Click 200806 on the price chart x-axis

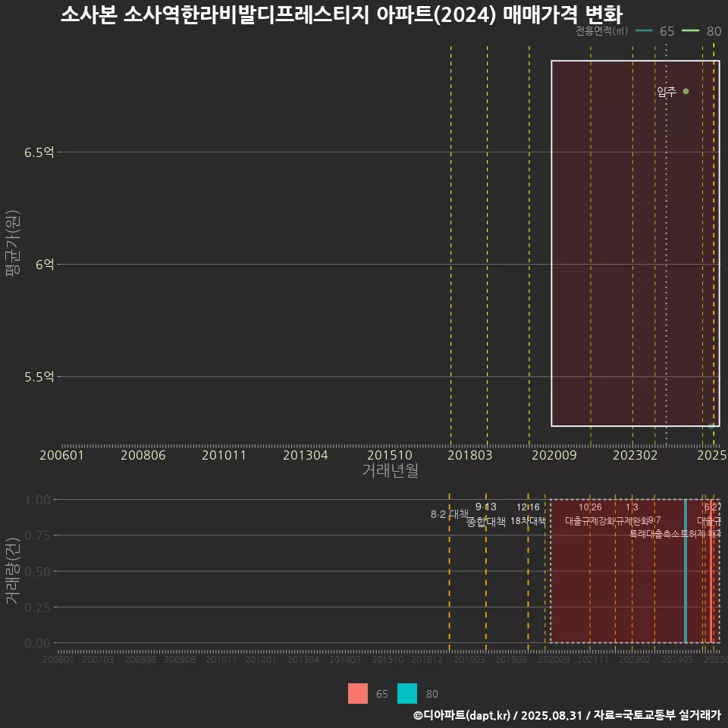[143, 455]
